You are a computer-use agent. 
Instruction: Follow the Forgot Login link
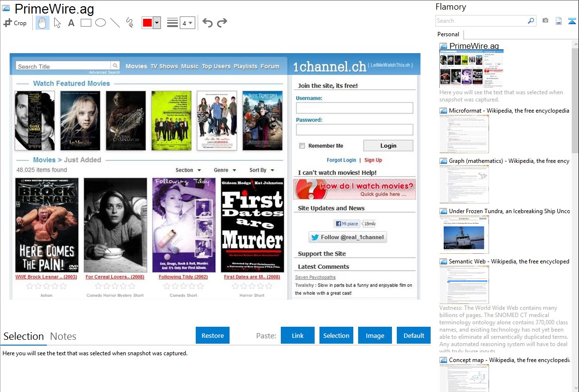pos(341,160)
